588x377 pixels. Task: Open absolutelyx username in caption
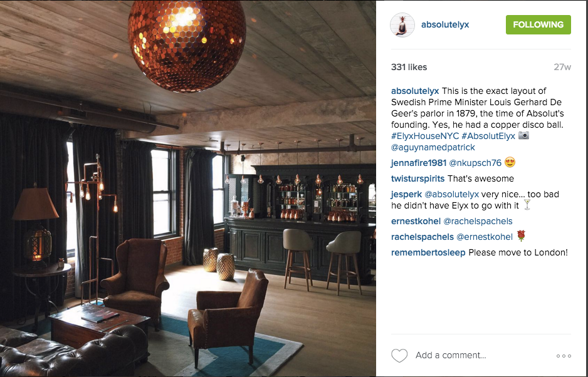click(x=415, y=91)
